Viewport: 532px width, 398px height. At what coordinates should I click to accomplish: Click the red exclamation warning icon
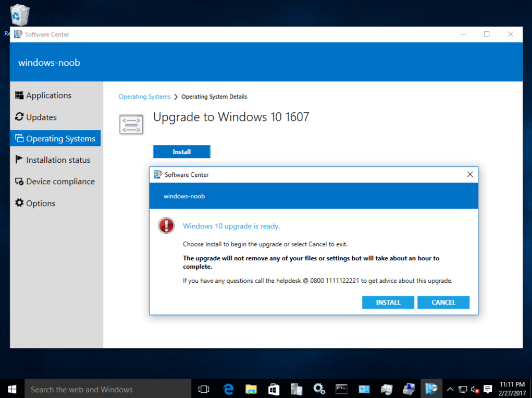[166, 225]
